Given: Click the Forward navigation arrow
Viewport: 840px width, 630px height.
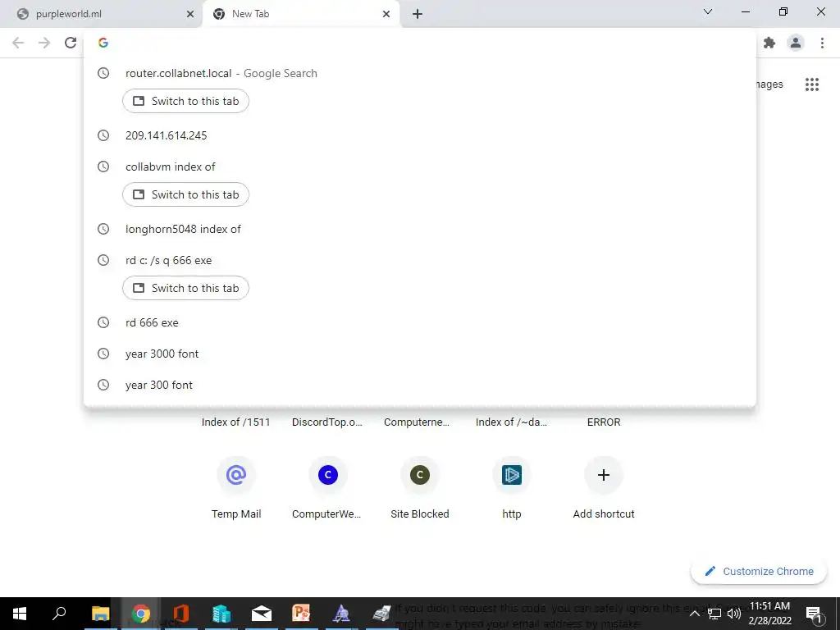Looking at the screenshot, I should click(x=44, y=43).
